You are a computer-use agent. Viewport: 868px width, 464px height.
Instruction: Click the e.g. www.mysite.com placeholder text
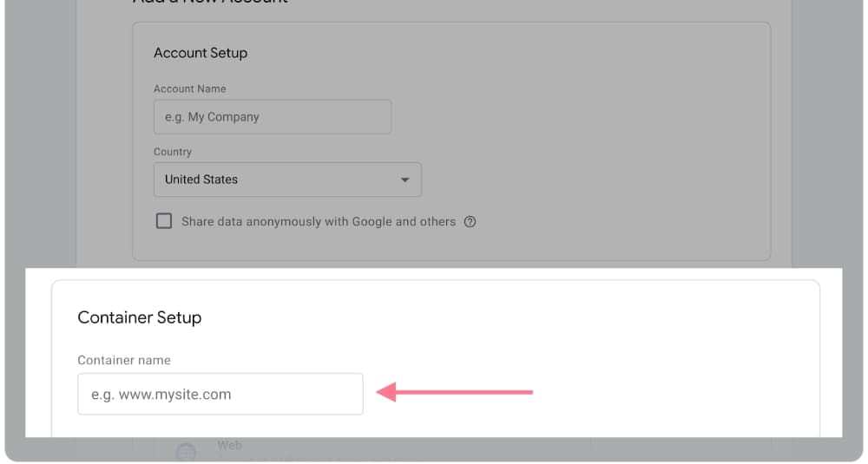[x=161, y=395]
